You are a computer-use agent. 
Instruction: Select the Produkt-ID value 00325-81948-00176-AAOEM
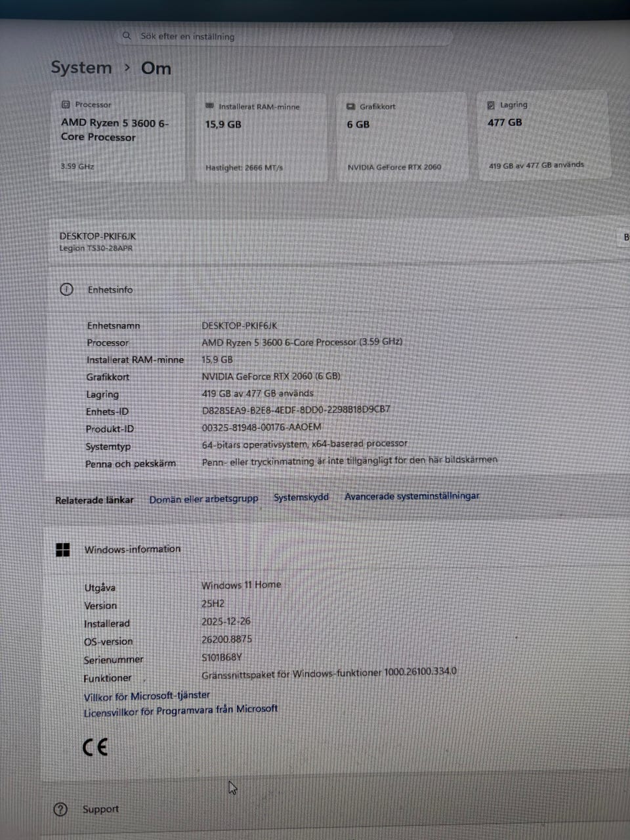coord(261,427)
